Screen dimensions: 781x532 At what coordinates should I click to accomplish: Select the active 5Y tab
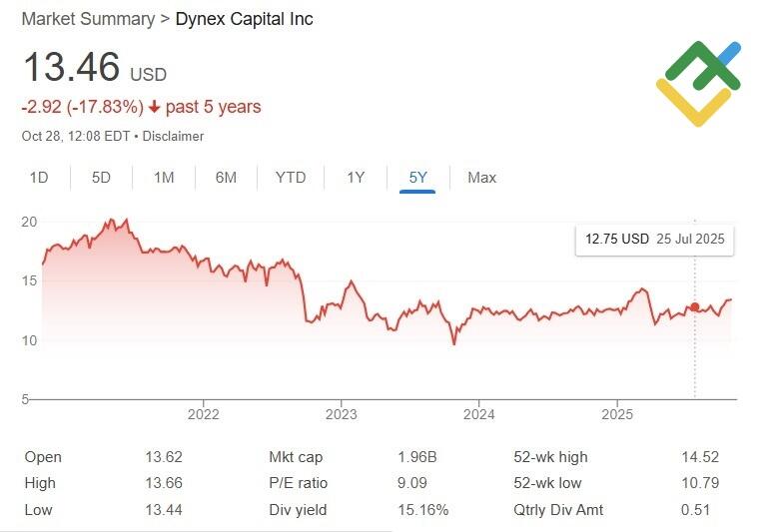pos(417,178)
